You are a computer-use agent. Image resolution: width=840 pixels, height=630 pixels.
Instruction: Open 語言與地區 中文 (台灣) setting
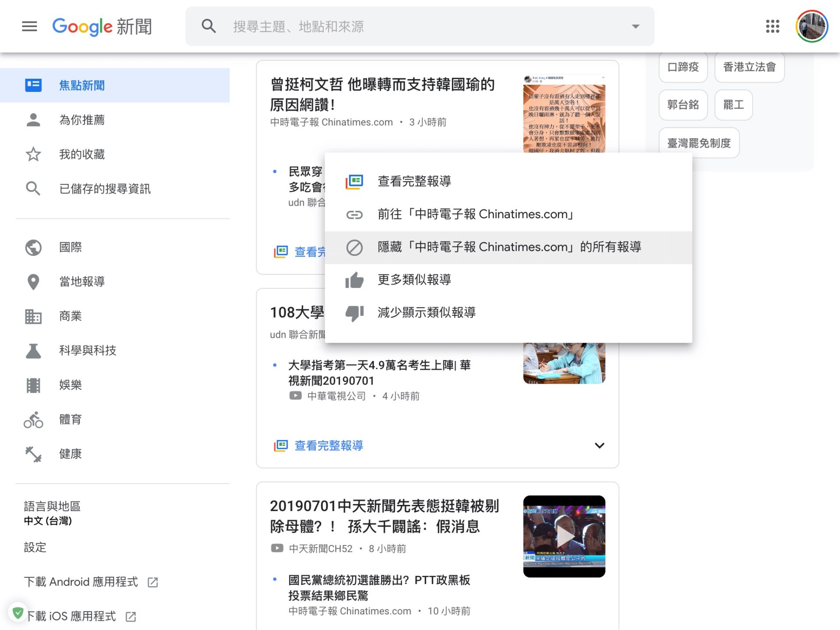[52, 513]
